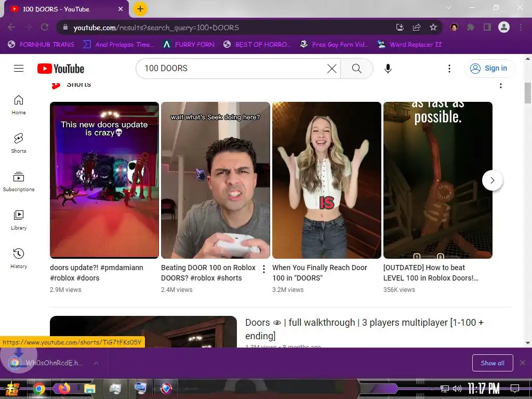Click the browser address bar URL
The height and width of the screenshot is (399, 532).
tap(156, 28)
